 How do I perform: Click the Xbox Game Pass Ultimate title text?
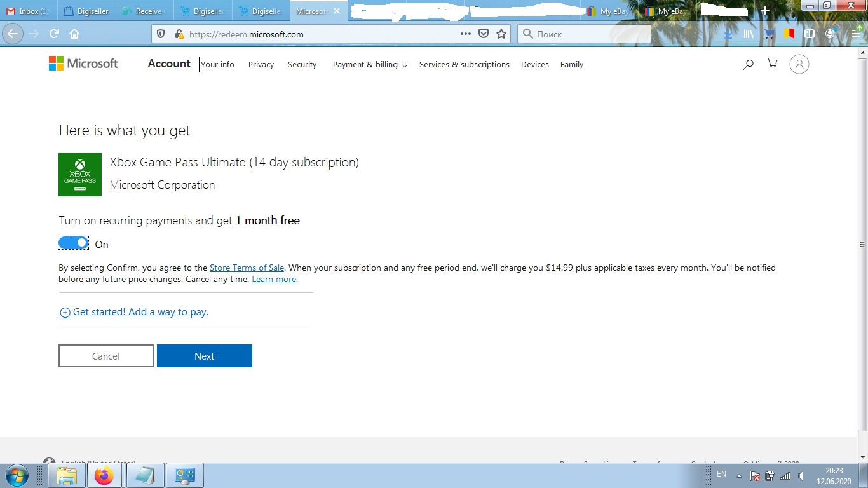(x=234, y=163)
